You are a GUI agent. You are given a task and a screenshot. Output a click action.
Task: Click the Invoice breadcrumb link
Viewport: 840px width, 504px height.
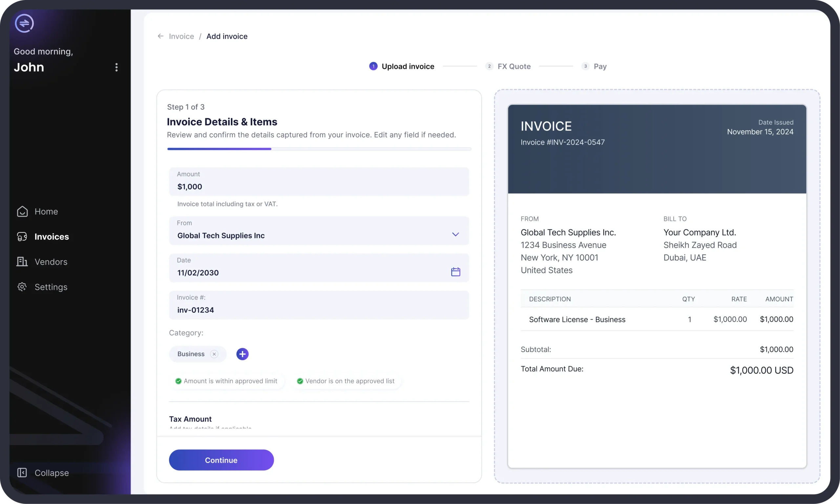(x=181, y=36)
